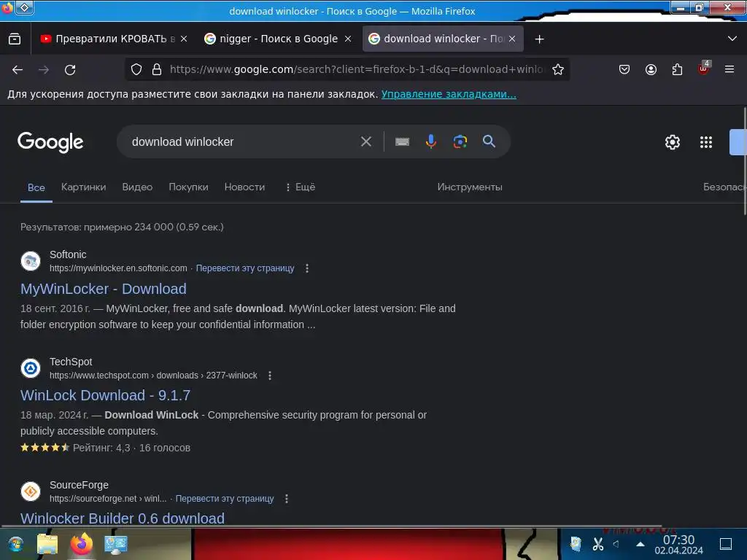Screen dimensions: 747x560
Task: Reload the current page
Action: click(70, 69)
